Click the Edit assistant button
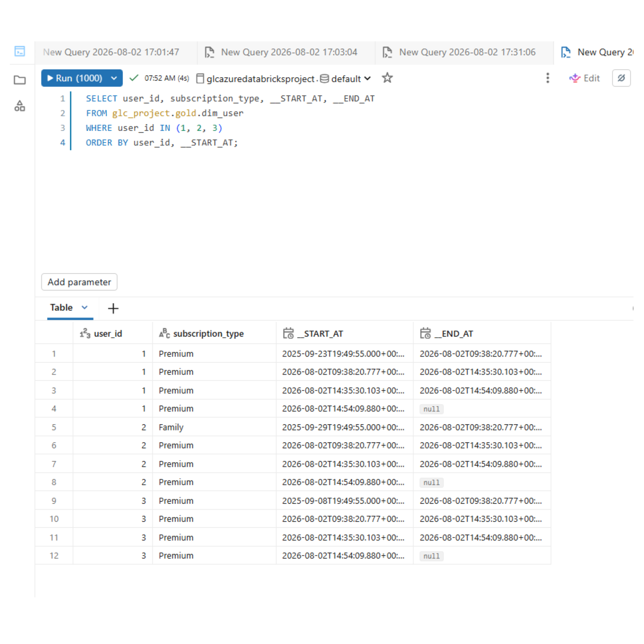Viewport: 644px width, 644px height. tap(585, 78)
